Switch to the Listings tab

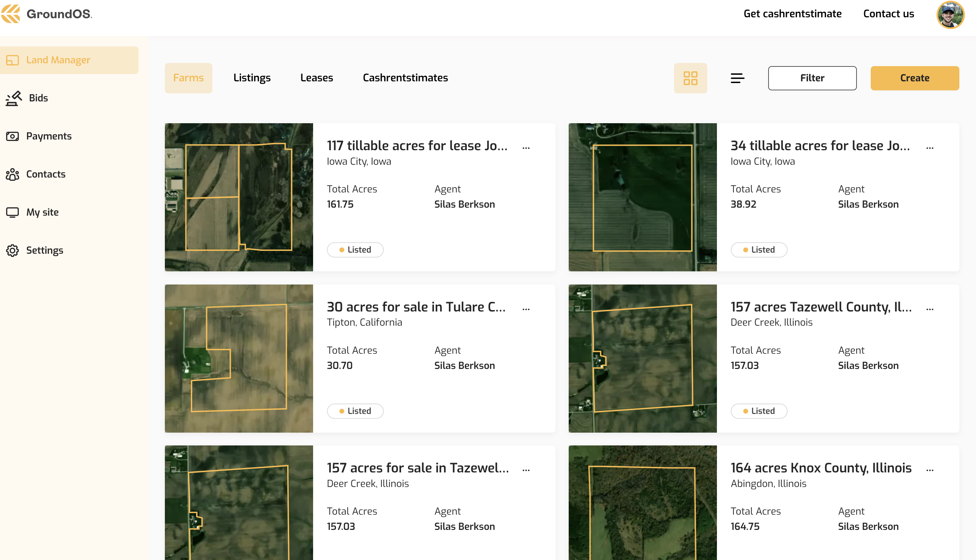(252, 78)
